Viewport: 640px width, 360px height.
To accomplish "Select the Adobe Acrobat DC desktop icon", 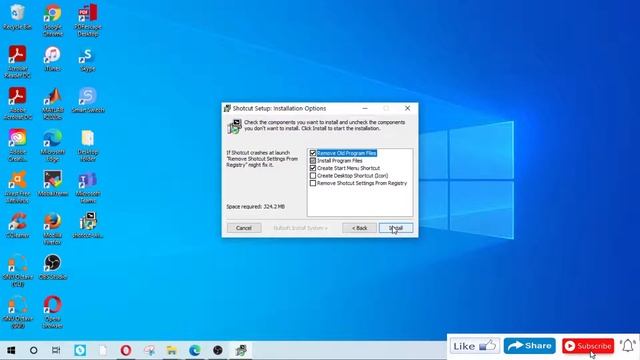I will [x=17, y=104].
